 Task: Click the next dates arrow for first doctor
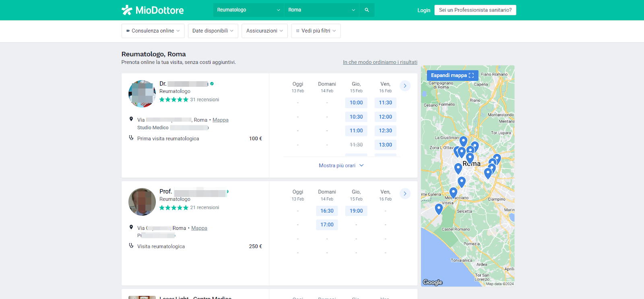(405, 86)
